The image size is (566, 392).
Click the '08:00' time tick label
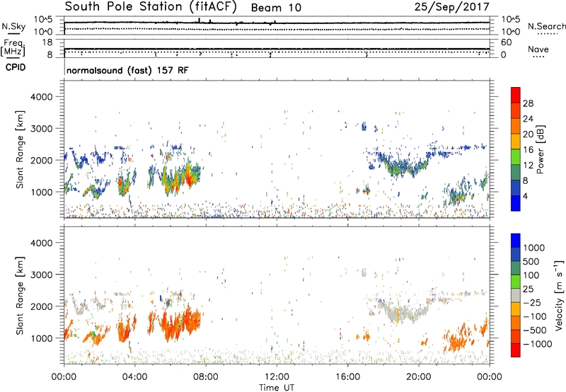206,377
